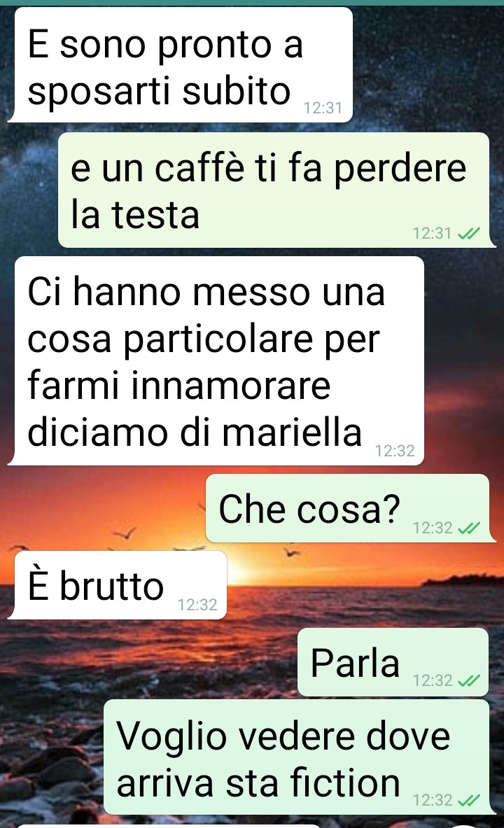
Task: Tap double checkmark on 'Che cosa?' message
Action: (468, 528)
